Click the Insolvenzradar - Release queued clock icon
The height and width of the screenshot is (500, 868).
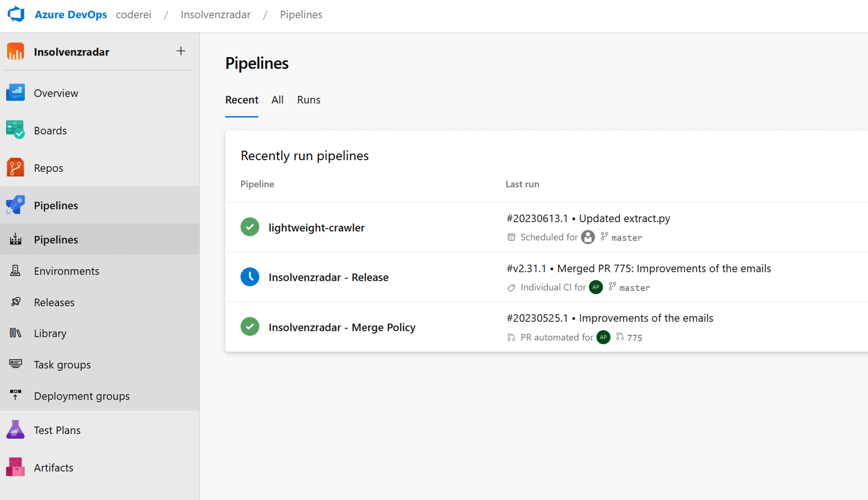coord(250,277)
